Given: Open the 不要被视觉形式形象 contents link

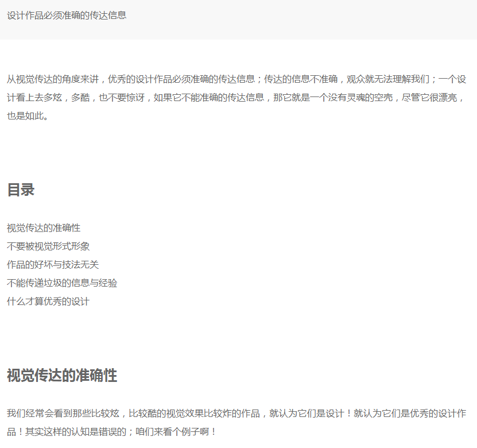Looking at the screenshot, I should [x=48, y=246].
